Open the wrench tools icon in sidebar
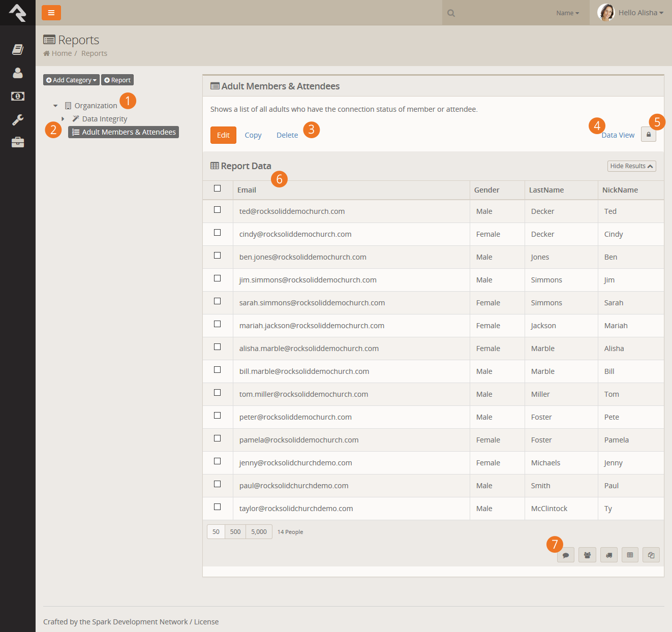672x632 pixels. click(18, 120)
